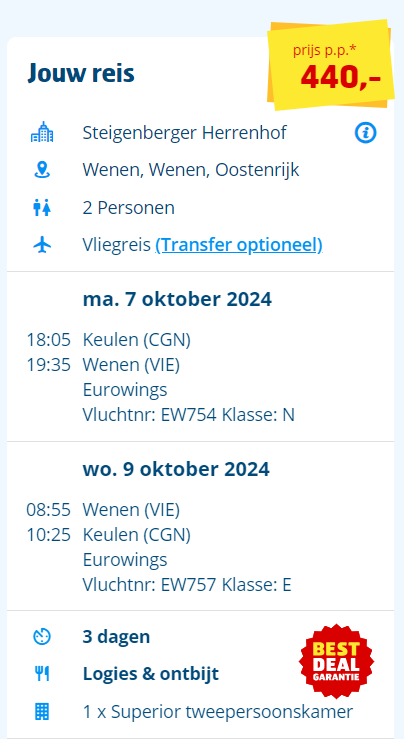Click the two persons icon
This screenshot has width=404, height=739.
pos(42,208)
